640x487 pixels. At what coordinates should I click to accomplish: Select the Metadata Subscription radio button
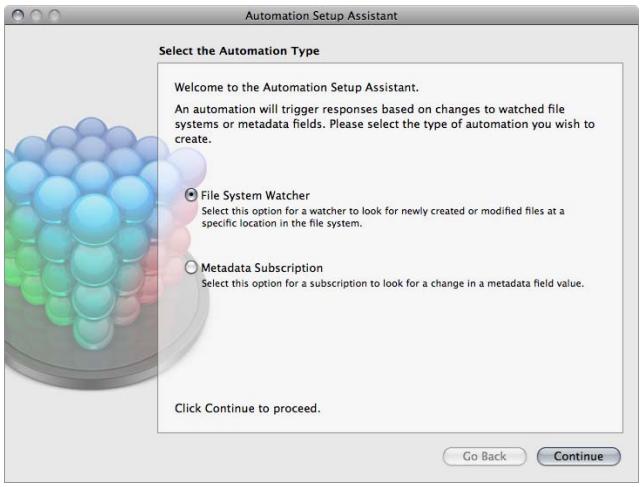click(x=191, y=268)
